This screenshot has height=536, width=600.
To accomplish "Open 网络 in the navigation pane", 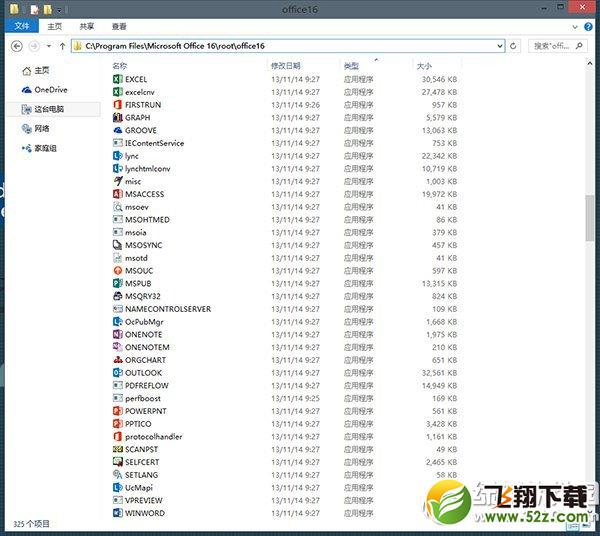I will [x=36, y=129].
